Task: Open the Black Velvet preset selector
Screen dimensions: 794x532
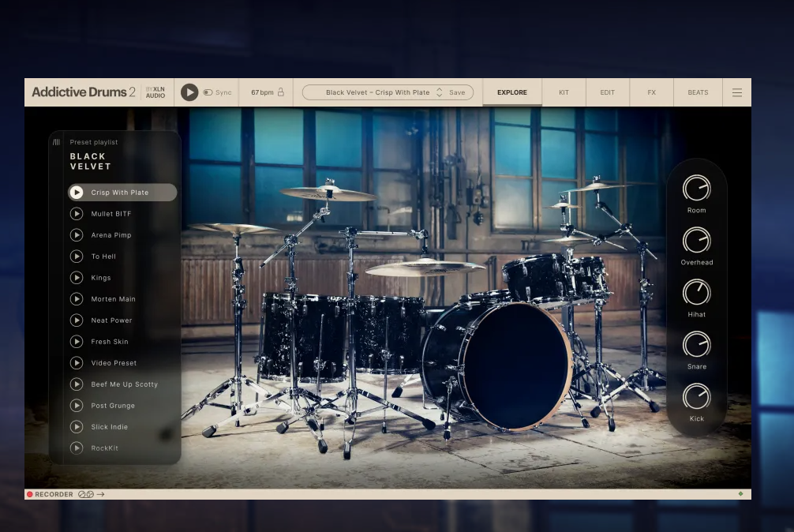Action: 377,92
